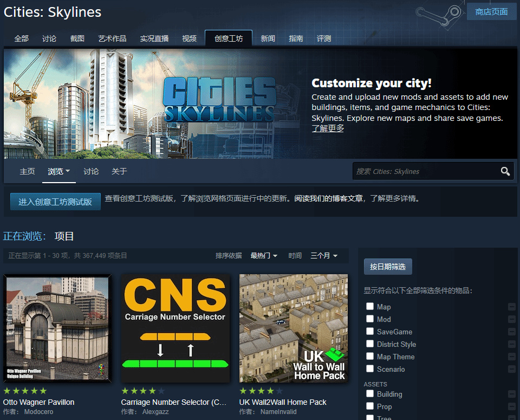This screenshot has width=520, height=420.
Task: Open the 截图 screenshots tab
Action: click(77, 38)
